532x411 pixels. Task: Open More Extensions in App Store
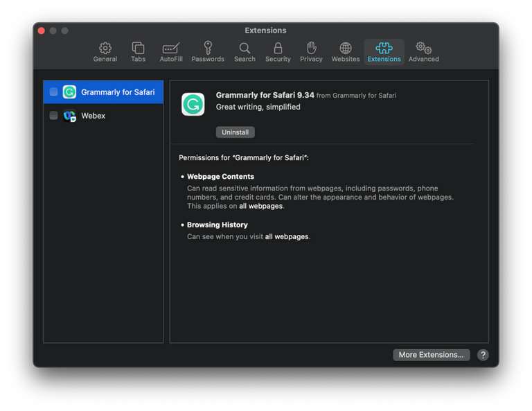pyautogui.click(x=432, y=355)
